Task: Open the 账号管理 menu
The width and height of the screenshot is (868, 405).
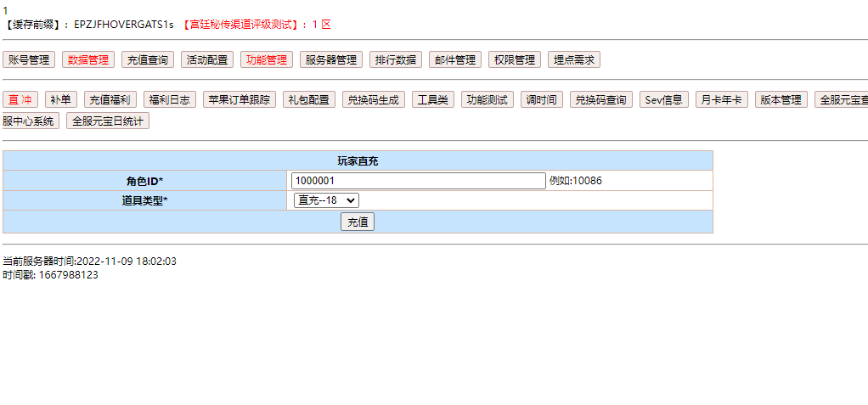Action: (x=29, y=60)
